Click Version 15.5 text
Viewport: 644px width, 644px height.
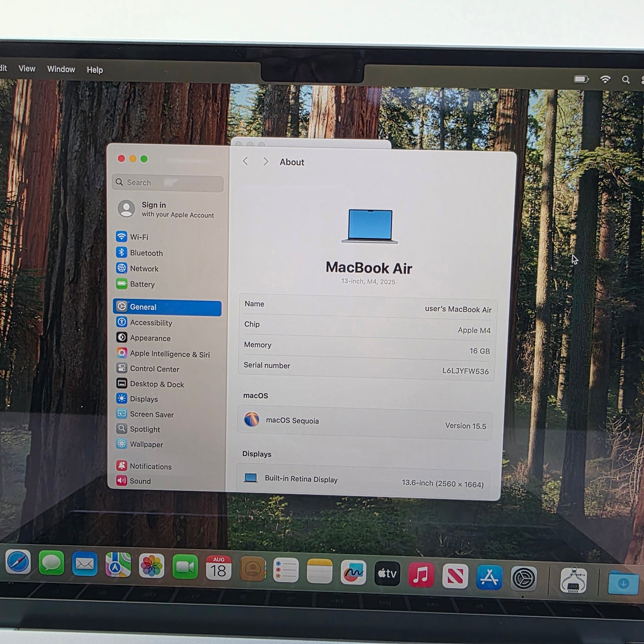click(466, 426)
